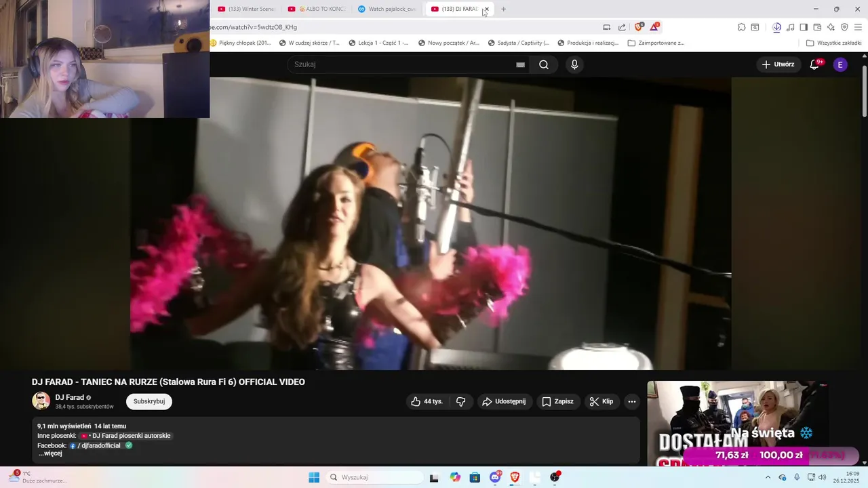868x488 pixels.
Task: Like the video with 44 tys. button
Action: point(427,401)
